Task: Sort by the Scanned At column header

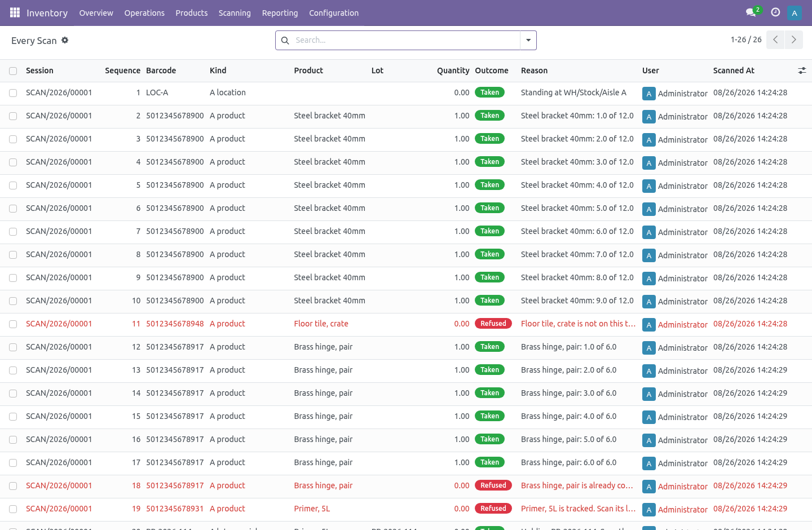Action: (734, 70)
